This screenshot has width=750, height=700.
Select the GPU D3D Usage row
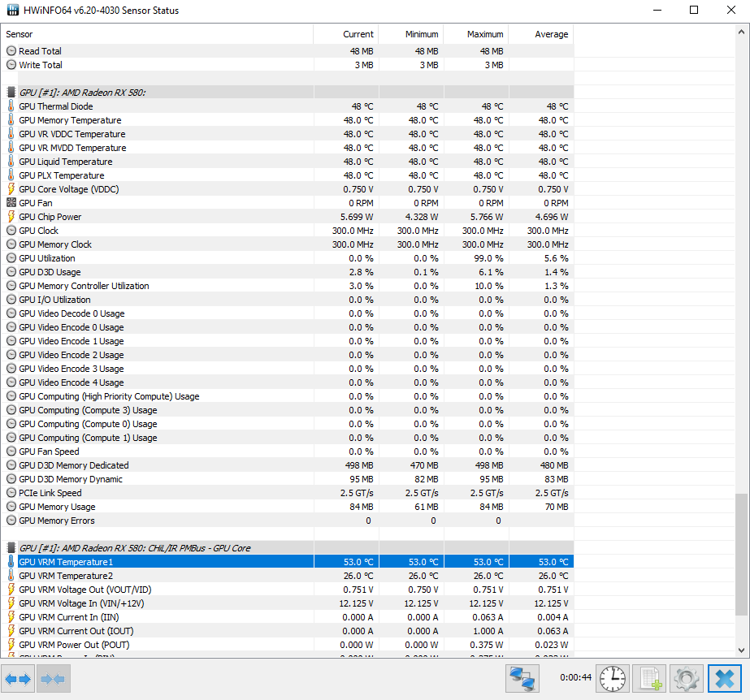(287, 272)
